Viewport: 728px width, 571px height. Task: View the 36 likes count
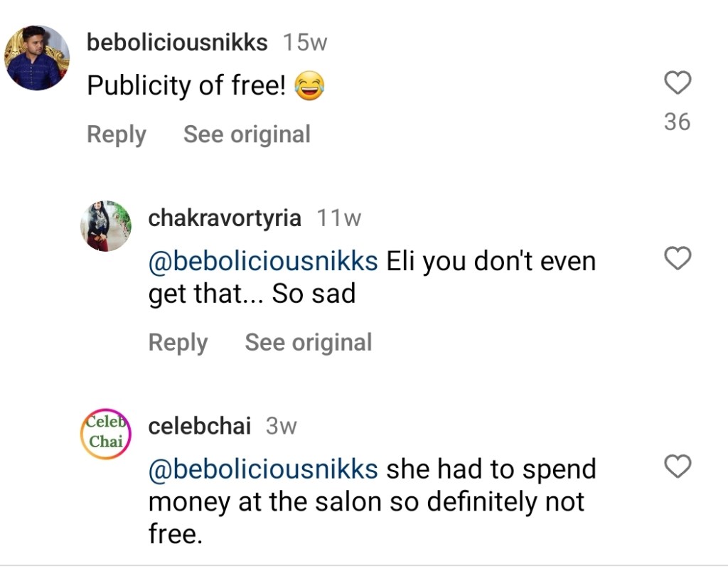pos(677,122)
